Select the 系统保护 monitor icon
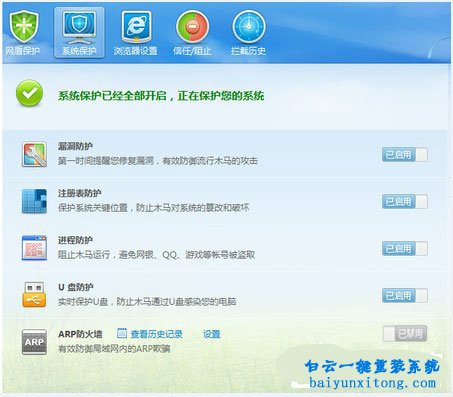453x397 pixels. point(79,27)
